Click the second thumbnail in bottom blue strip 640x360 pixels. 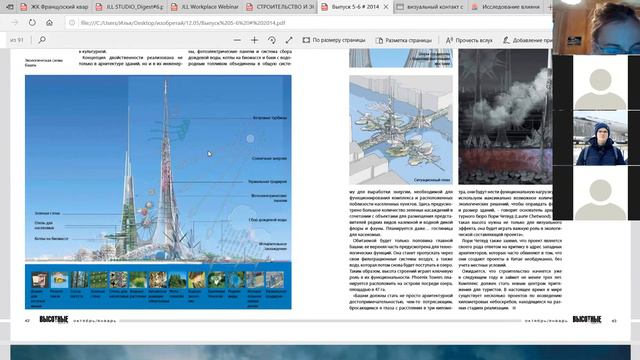pyautogui.click(x=59, y=280)
